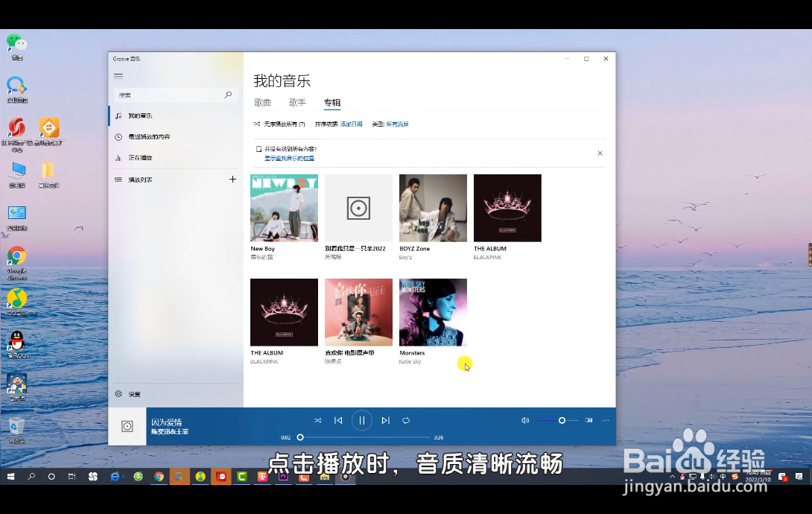The width and height of the screenshot is (812, 514).
Task: Open the New Boy album cover
Action: click(284, 208)
